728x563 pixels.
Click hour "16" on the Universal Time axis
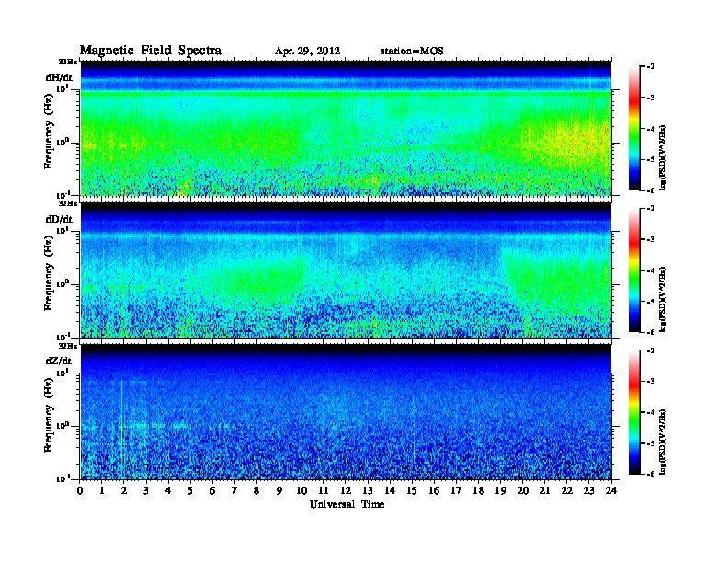coord(434,490)
